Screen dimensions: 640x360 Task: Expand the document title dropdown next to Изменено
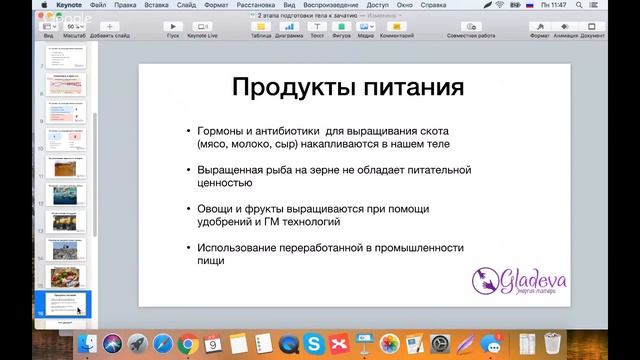tap(400, 16)
